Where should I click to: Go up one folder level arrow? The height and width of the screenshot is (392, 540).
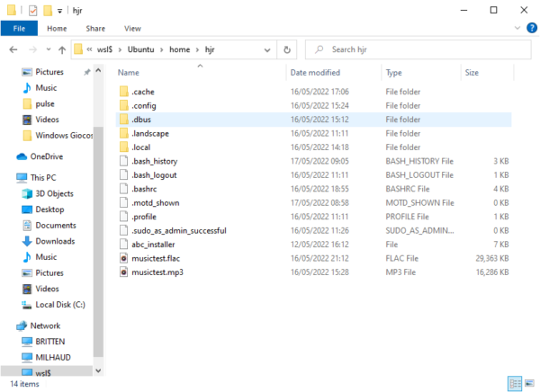coord(62,50)
